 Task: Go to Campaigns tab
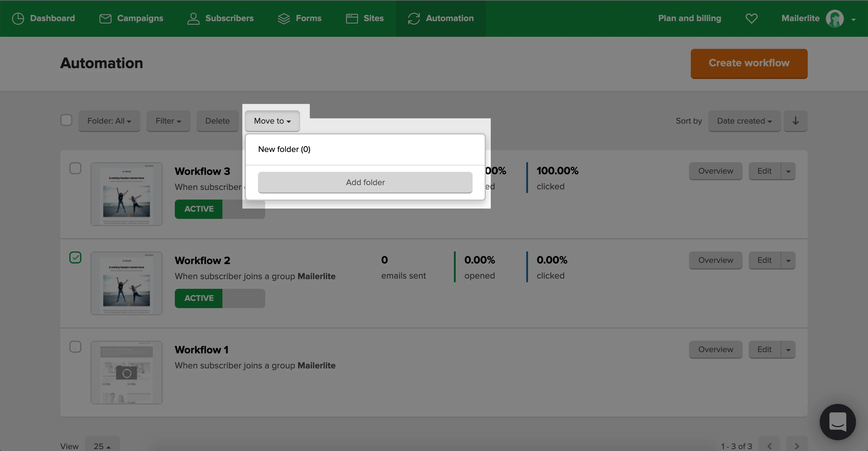coord(131,18)
